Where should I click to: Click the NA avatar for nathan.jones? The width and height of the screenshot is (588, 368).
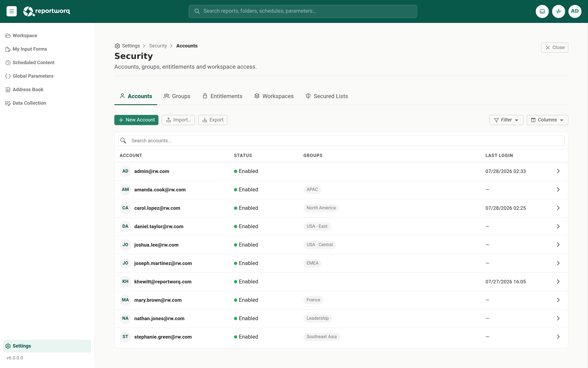tap(125, 318)
